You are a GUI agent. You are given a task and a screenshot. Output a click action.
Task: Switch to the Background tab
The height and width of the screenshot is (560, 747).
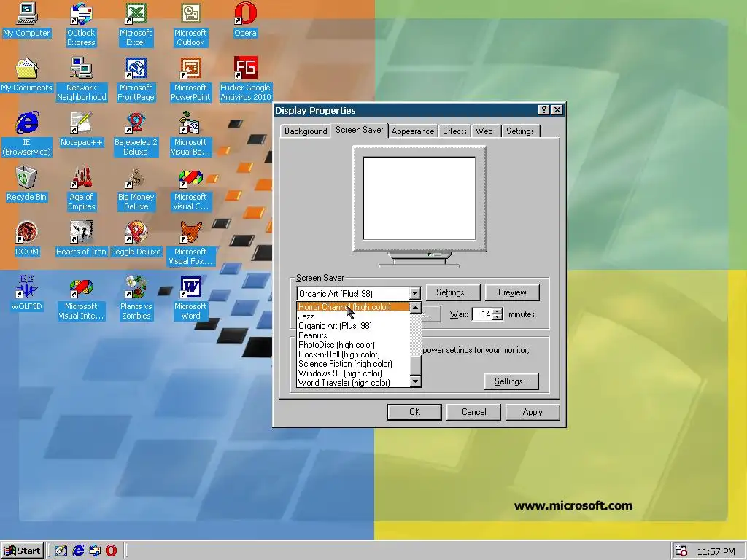click(x=306, y=131)
